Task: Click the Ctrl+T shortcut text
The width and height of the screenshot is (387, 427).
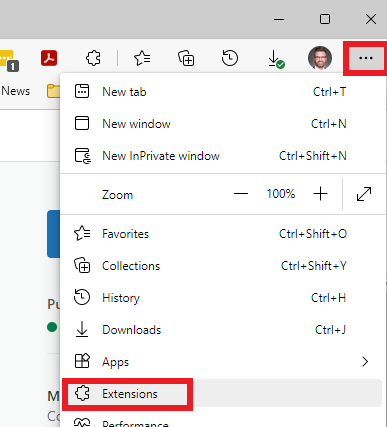Action: [x=330, y=92]
